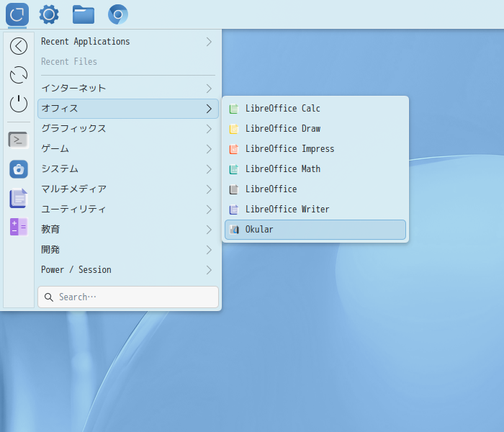The width and height of the screenshot is (504, 432).
Task: Click the LibreOffice Math teal icon
Action: (234, 169)
